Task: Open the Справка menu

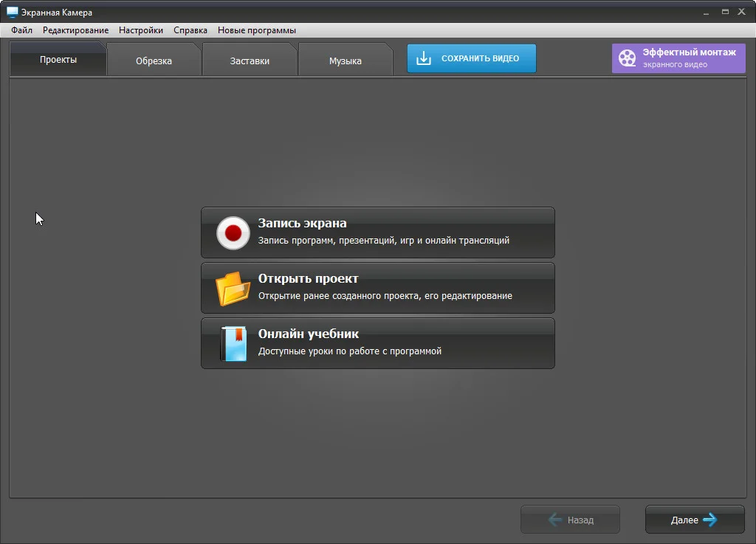Action: tap(190, 30)
